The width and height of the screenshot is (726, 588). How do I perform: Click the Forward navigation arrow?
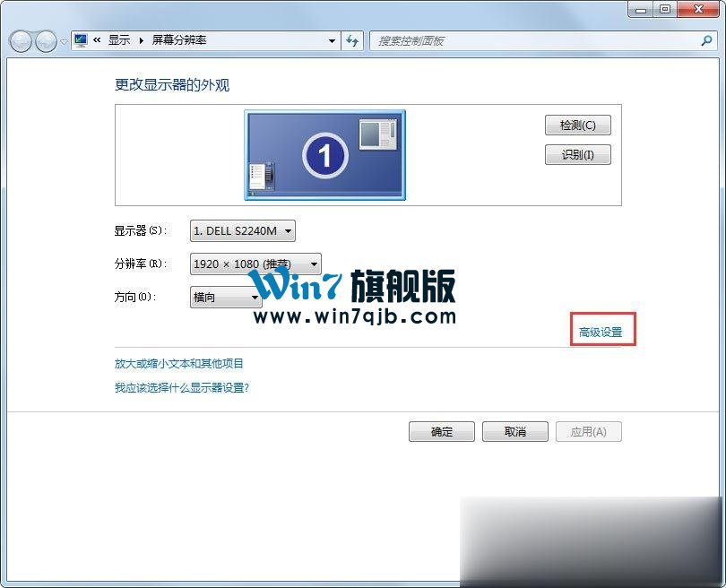(46, 41)
